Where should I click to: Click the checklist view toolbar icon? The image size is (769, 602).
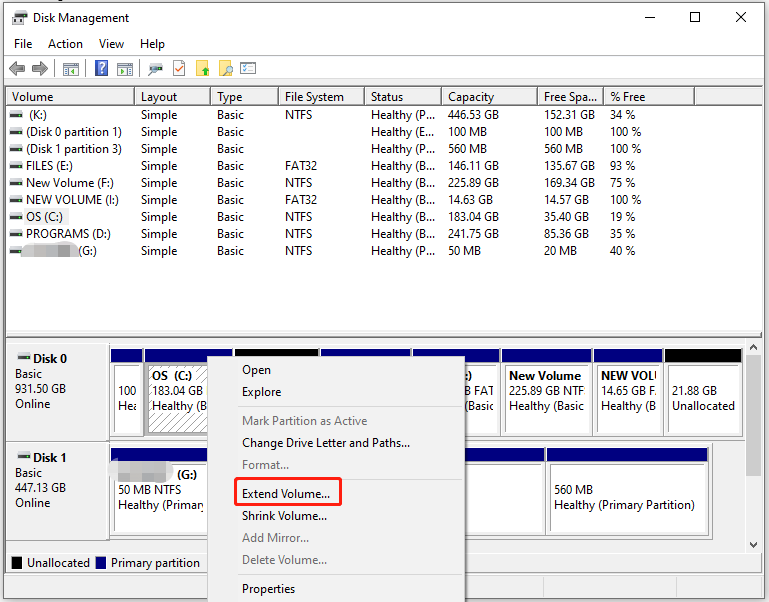249,69
